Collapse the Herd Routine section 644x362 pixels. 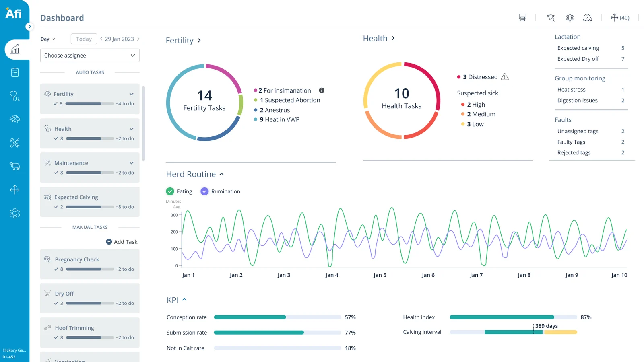221,174
